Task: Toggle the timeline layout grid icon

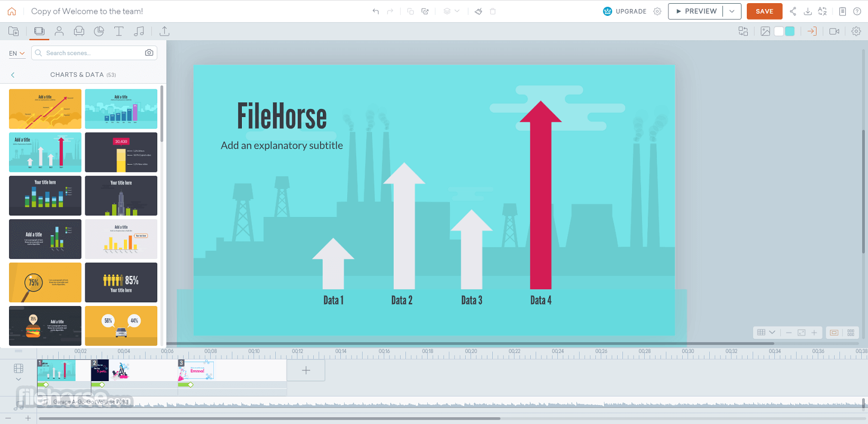Action: [x=19, y=368]
